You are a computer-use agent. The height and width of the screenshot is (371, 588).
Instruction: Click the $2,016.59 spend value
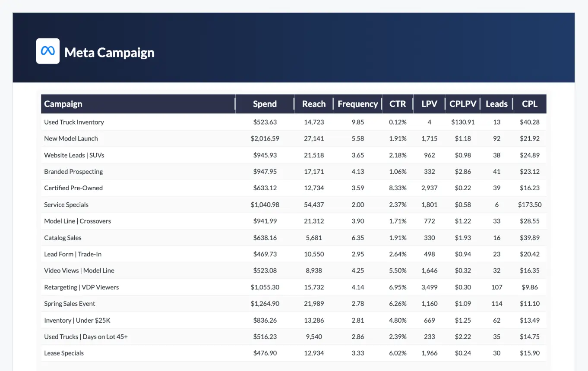pyautogui.click(x=265, y=138)
